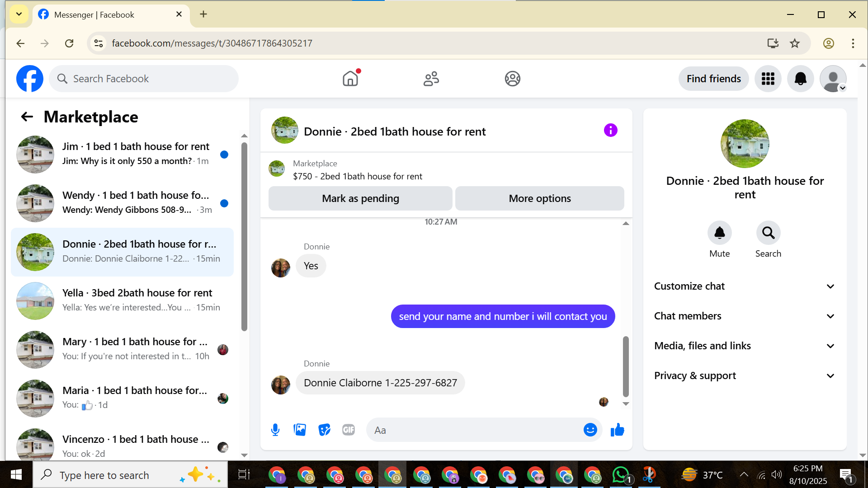Open the sticker picker icon
Viewport: 868px width, 488px height.
coord(324,430)
